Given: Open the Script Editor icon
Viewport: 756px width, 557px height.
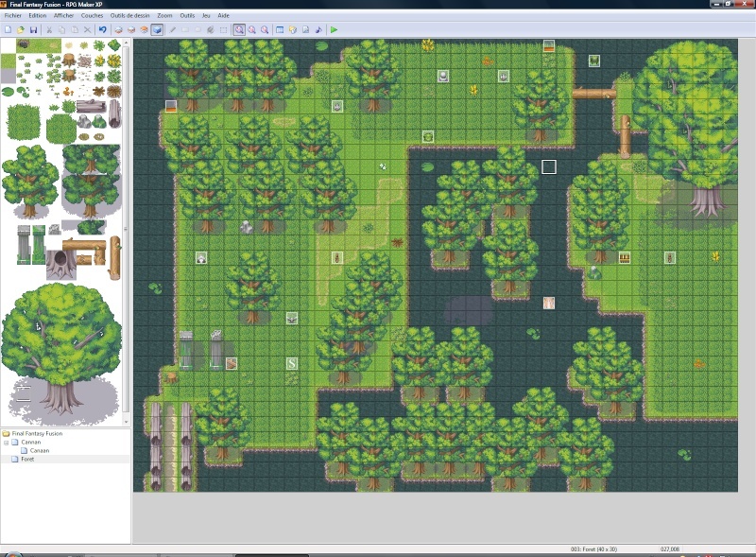Looking at the screenshot, I should click(305, 30).
